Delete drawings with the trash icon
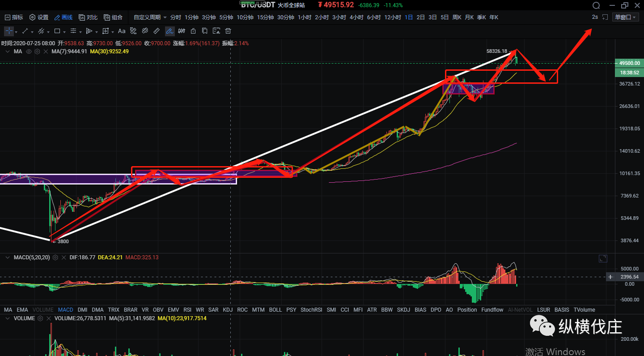This screenshot has width=644, height=356. [x=228, y=31]
